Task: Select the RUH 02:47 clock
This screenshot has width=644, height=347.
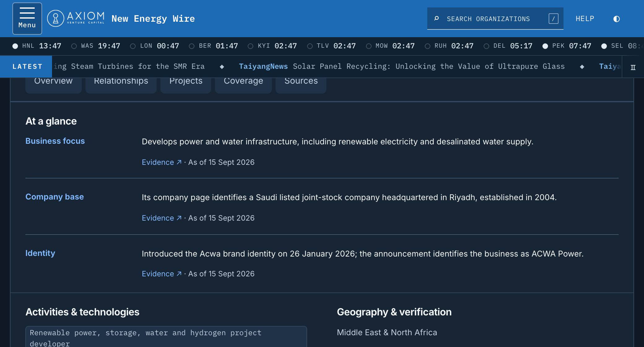Action: (x=449, y=46)
